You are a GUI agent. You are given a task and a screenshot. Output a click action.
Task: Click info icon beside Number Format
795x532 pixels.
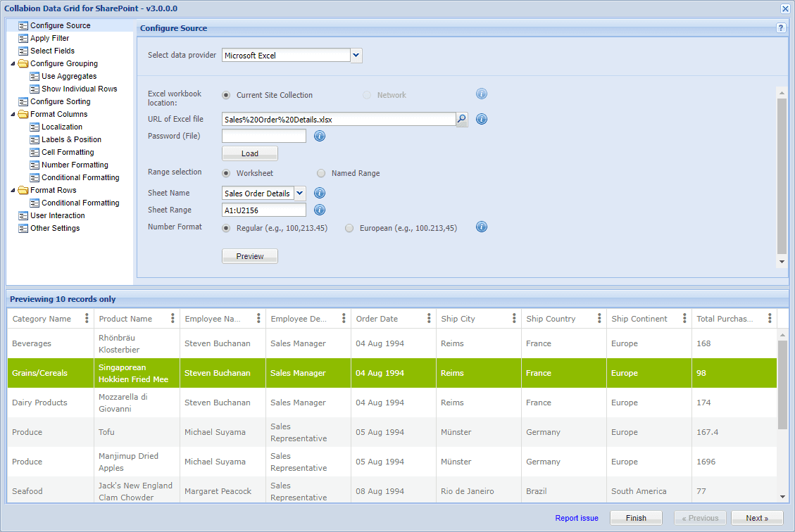click(x=482, y=227)
